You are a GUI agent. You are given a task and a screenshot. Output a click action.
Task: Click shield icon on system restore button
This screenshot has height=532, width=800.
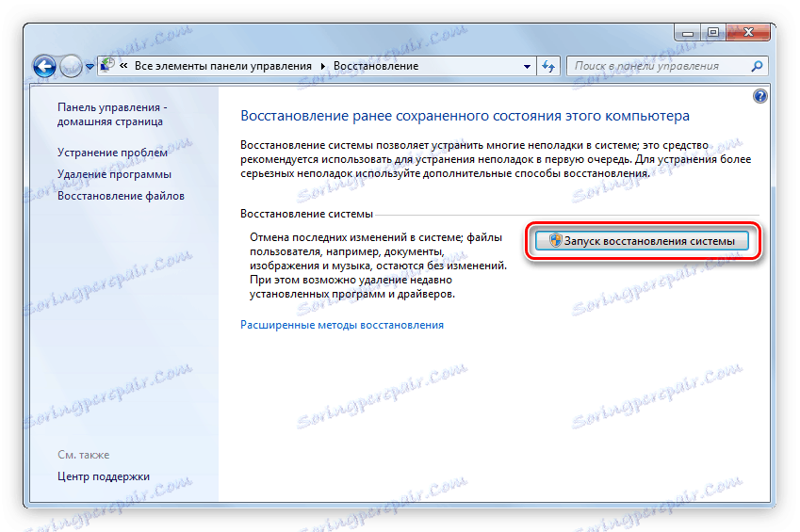(x=555, y=240)
